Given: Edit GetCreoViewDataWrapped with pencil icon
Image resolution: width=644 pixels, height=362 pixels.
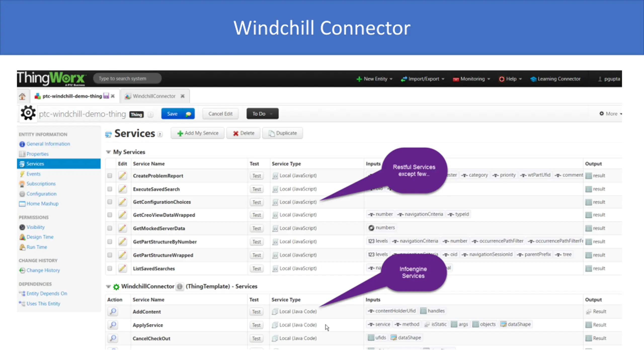Looking at the screenshot, I should coord(122,215).
